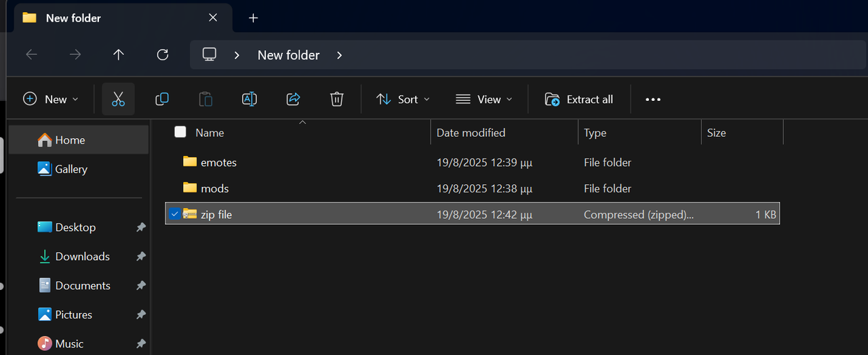
Task: Unpin Downloads from quick access
Action: coord(141,256)
